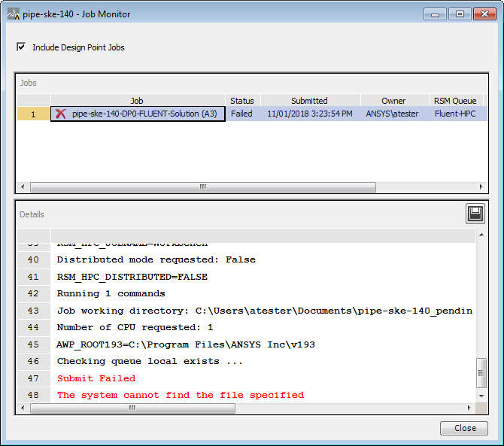Click the Owner column header
The width and height of the screenshot is (504, 446).
pyautogui.click(x=394, y=101)
